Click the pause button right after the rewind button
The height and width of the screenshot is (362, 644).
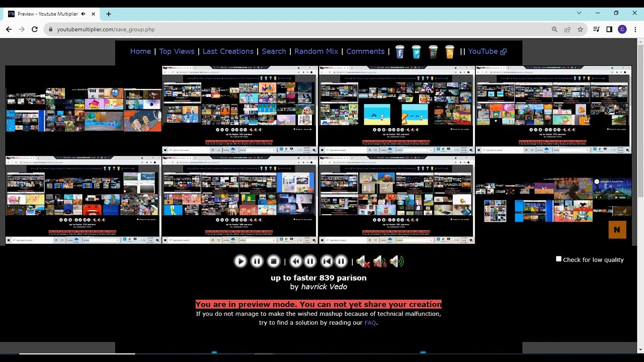point(310,261)
